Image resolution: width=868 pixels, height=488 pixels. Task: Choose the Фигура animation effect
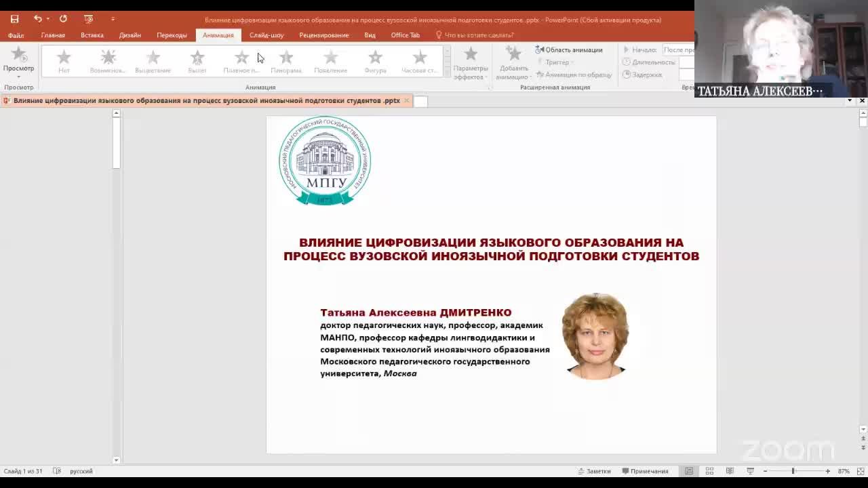point(375,61)
